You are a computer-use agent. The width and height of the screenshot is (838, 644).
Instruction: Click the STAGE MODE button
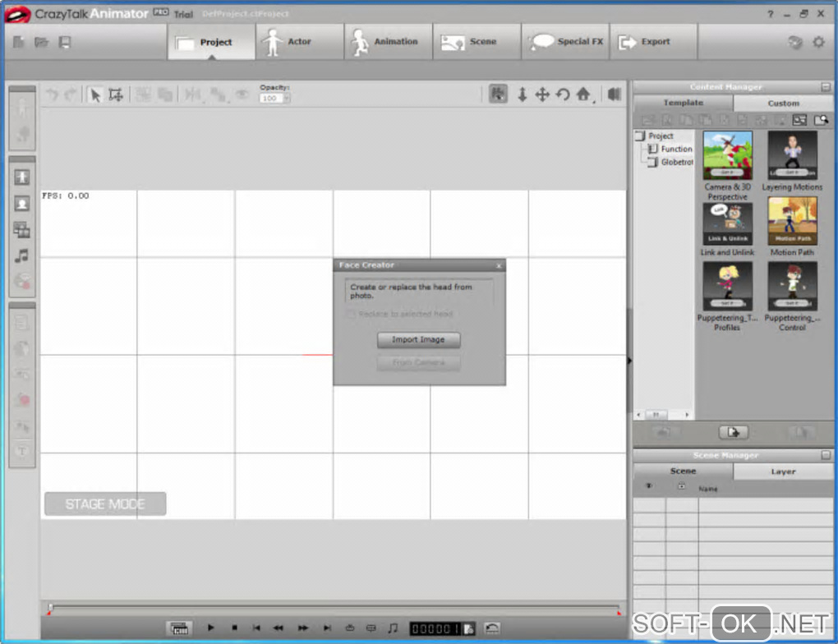coord(105,504)
